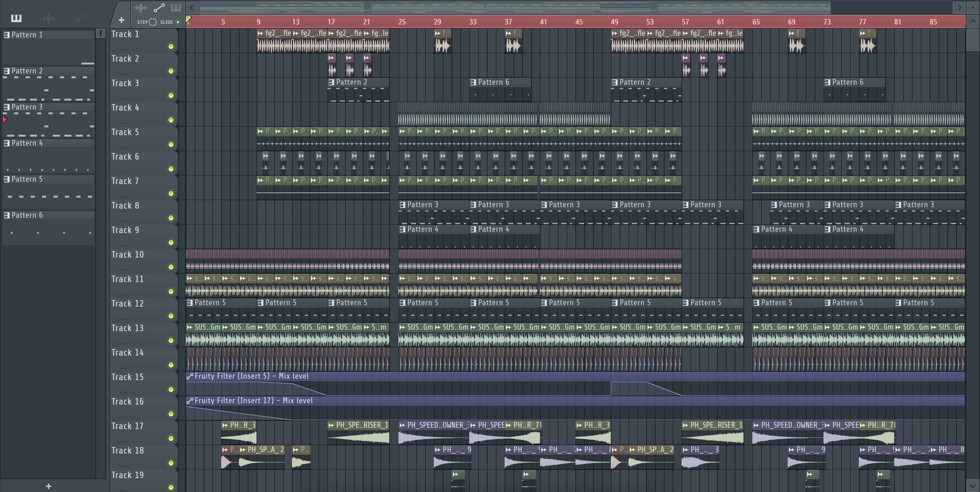Click the red selected-pattern arrow beside Pattern 3
Viewport: 980px width, 492px height.
point(4,120)
